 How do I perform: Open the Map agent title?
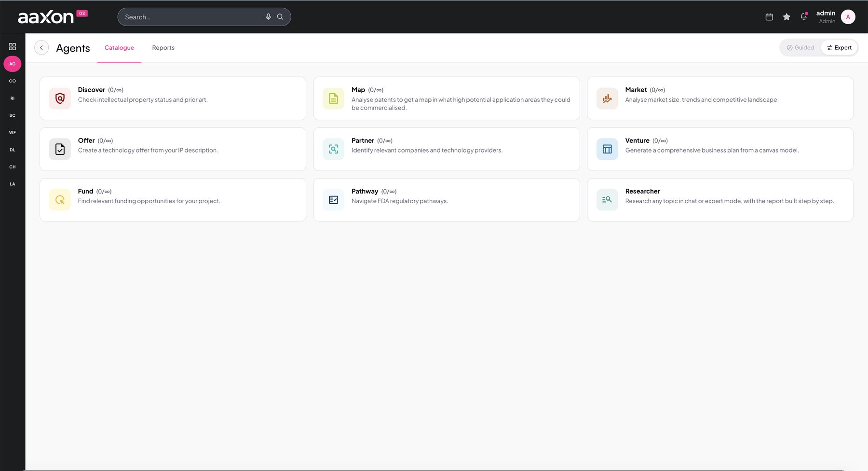pyautogui.click(x=358, y=90)
